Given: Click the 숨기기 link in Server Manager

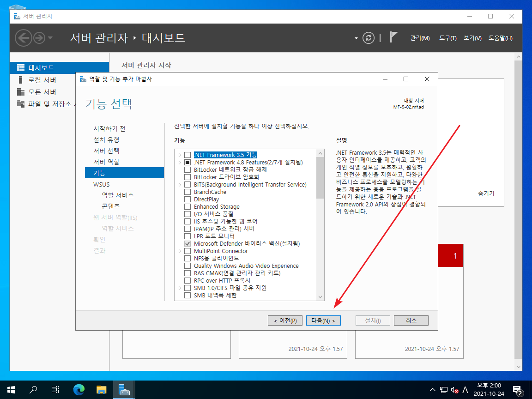Looking at the screenshot, I should pos(486,194).
